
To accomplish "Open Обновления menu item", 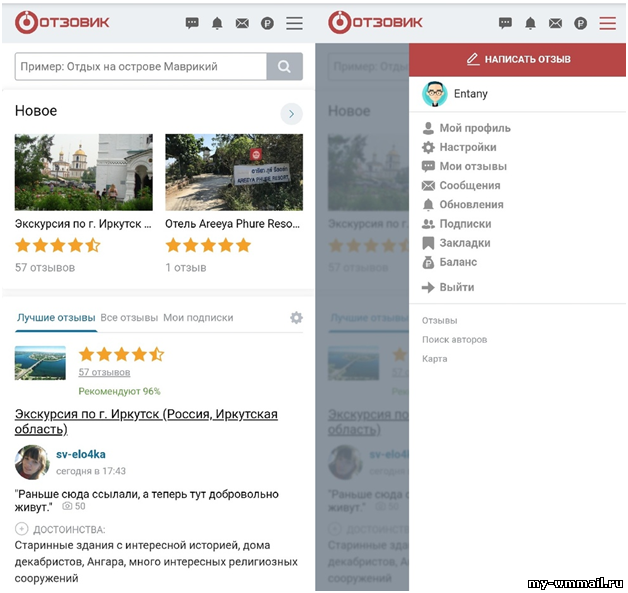I will 463,205.
